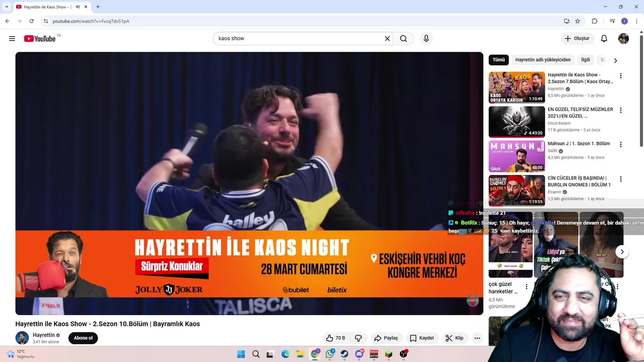
Task: Click the main video player
Action: point(249,184)
